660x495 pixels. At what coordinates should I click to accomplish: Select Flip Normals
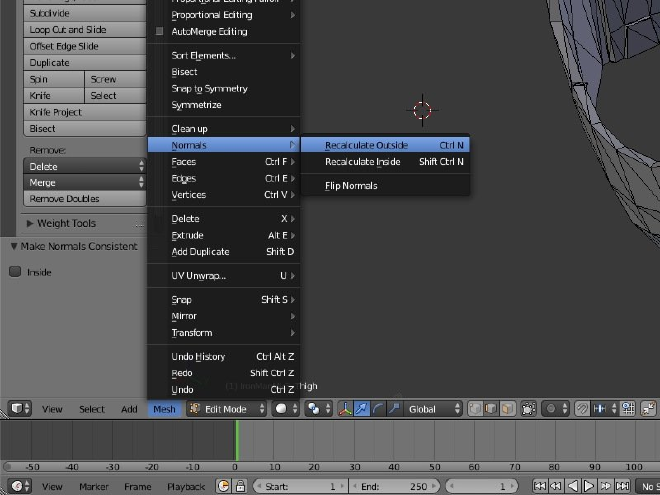(385, 186)
